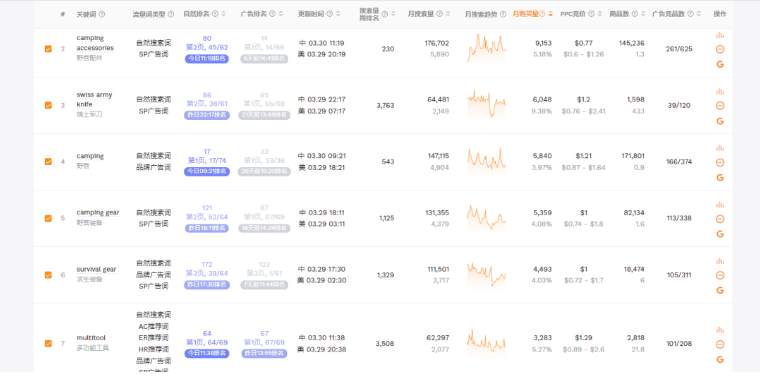Image resolution: width=760 pixels, height=391 pixels.
Task: Deselect the multitool row checkbox
Action: [x=48, y=344]
